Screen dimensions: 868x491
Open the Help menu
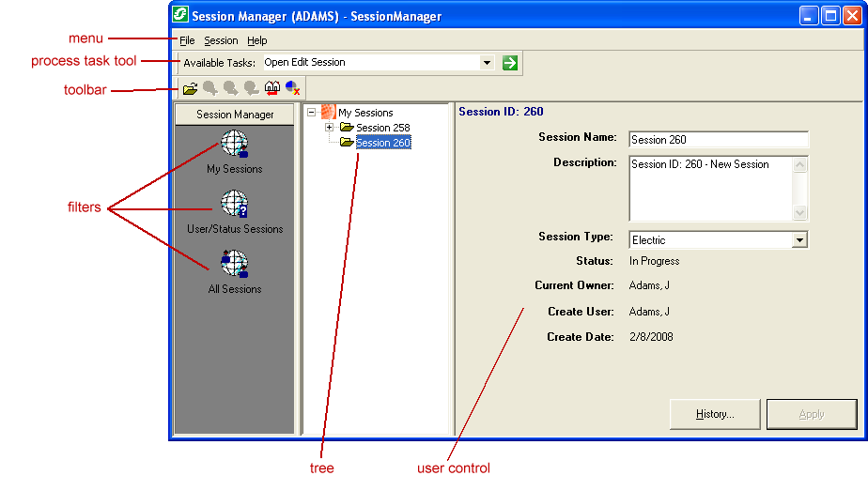(x=257, y=40)
